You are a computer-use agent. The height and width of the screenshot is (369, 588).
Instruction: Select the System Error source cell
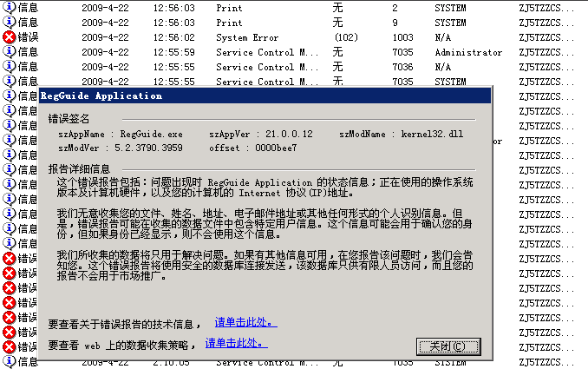tap(247, 37)
